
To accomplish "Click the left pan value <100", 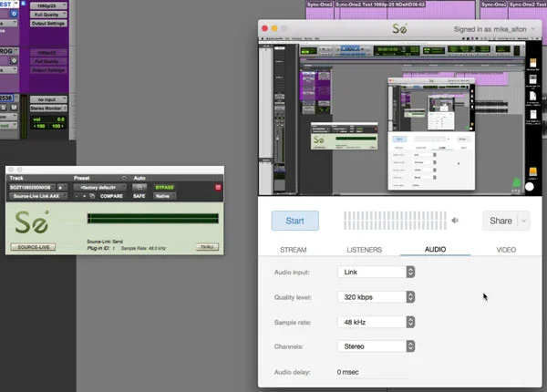I will coord(39,126).
